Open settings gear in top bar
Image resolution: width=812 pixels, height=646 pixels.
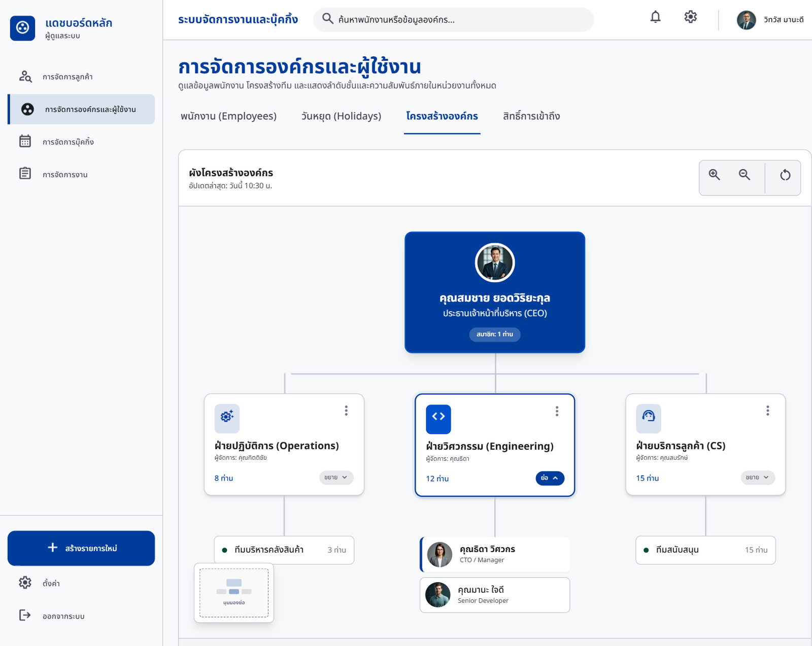coord(690,17)
